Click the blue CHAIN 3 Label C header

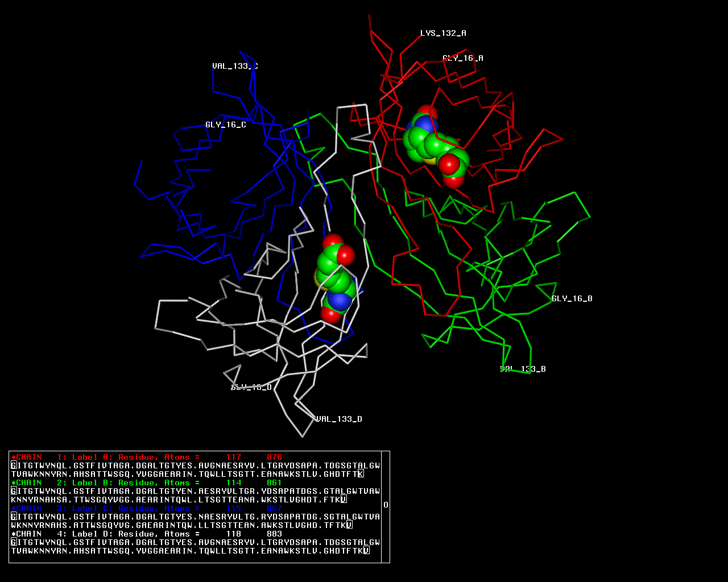tap(147, 508)
